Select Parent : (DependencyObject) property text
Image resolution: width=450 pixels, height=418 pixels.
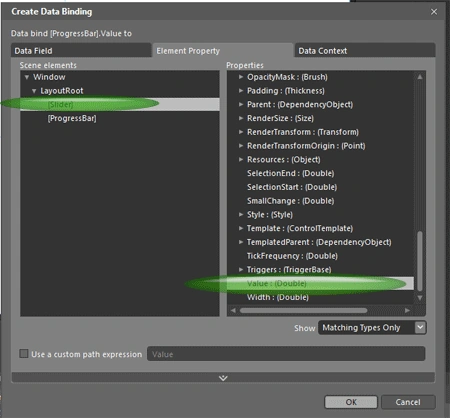(x=300, y=104)
